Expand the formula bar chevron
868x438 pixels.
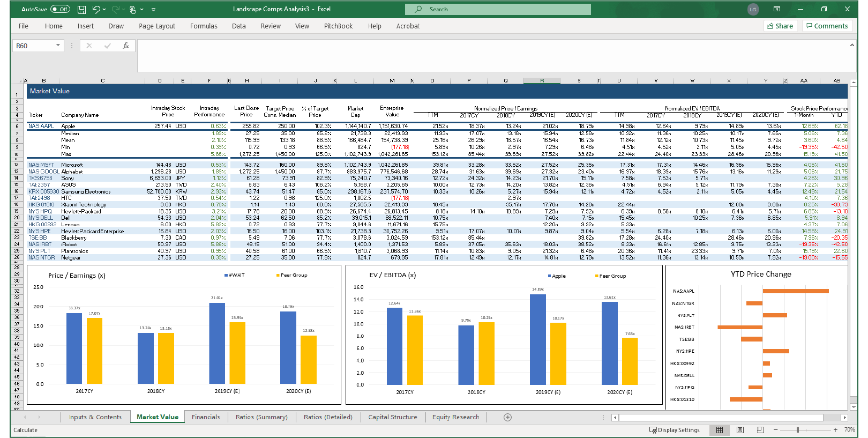(x=852, y=45)
